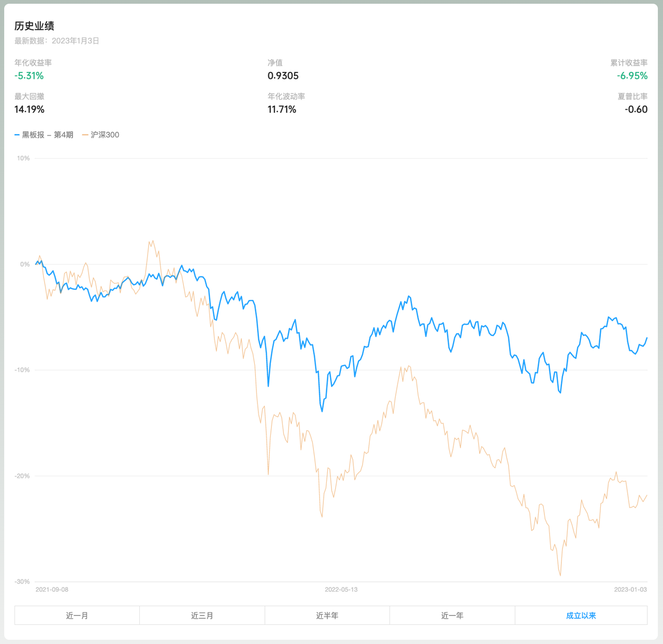Click the 夏普比率 value -0.60

coord(636,109)
